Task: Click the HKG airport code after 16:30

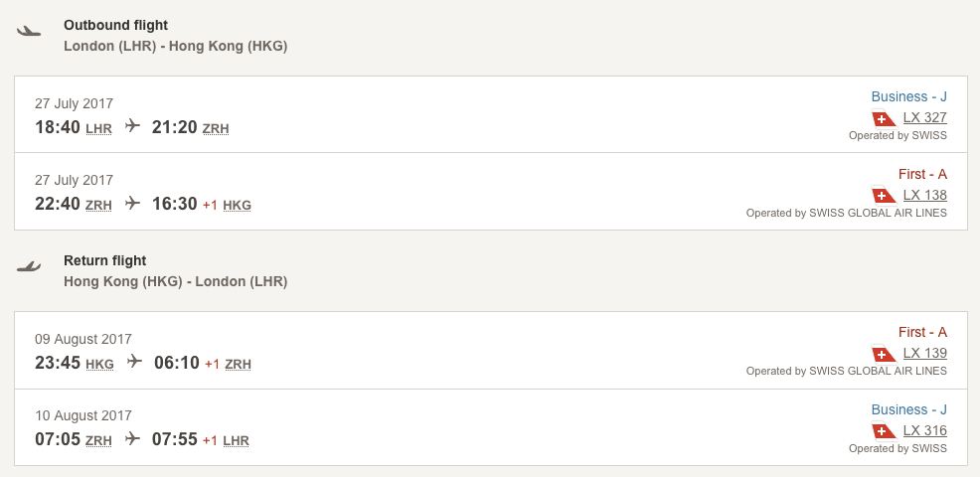Action: pos(237,205)
